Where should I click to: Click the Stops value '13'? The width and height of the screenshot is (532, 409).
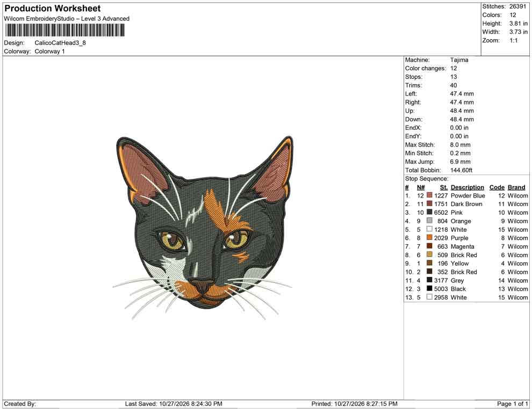(x=454, y=77)
